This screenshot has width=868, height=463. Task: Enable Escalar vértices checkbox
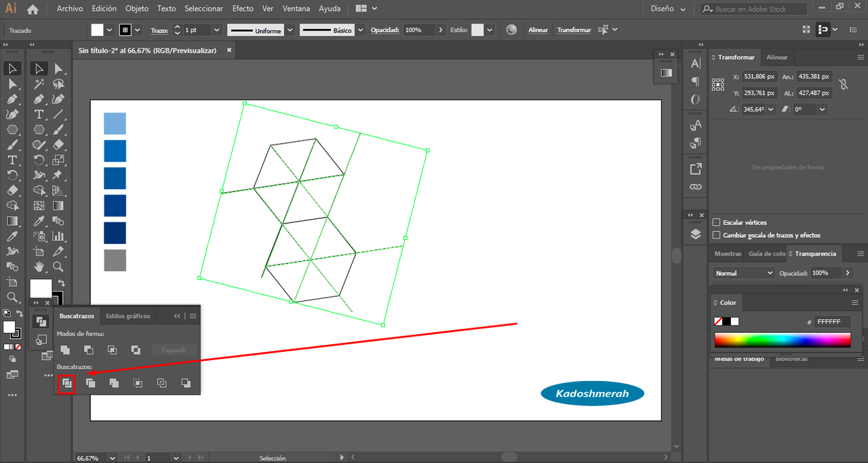coord(717,222)
